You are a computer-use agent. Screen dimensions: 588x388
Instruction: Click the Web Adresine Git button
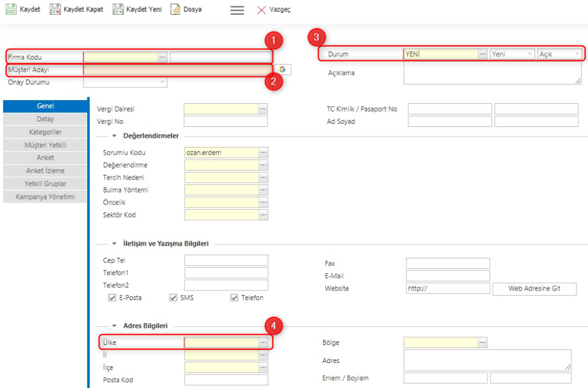click(x=534, y=289)
